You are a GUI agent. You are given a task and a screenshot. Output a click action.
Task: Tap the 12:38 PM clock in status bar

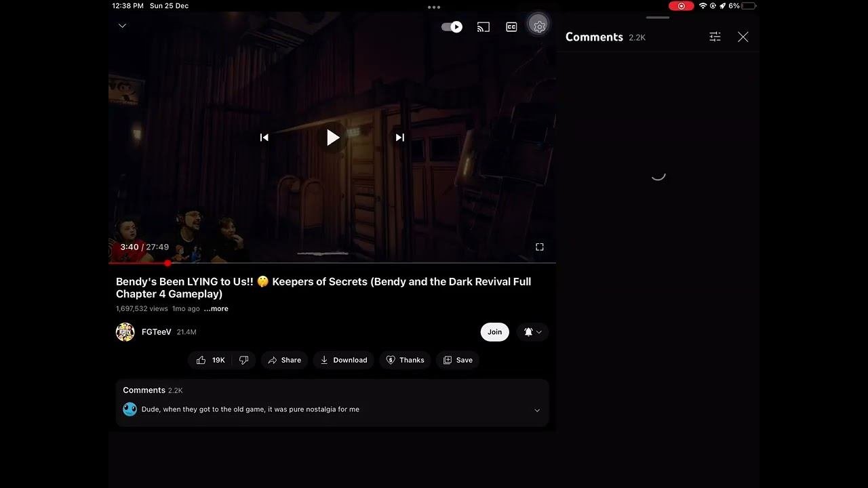click(127, 6)
